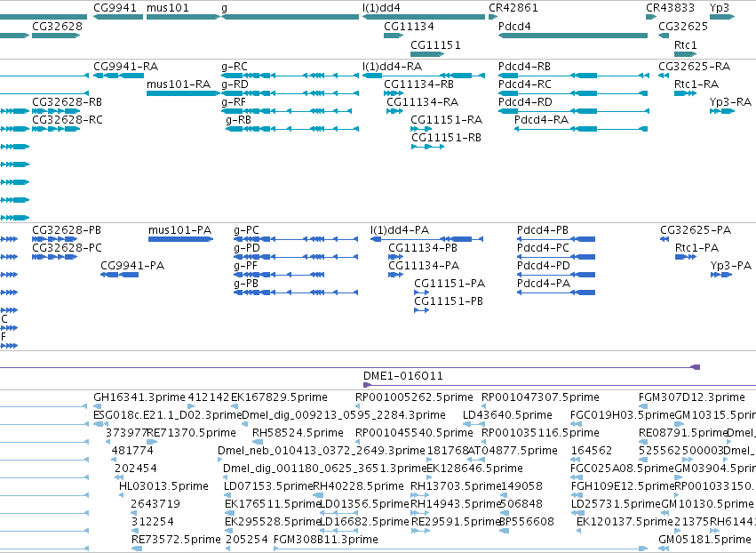Select the CG11134-PB protein label
The height and width of the screenshot is (553, 756).
tap(423, 247)
